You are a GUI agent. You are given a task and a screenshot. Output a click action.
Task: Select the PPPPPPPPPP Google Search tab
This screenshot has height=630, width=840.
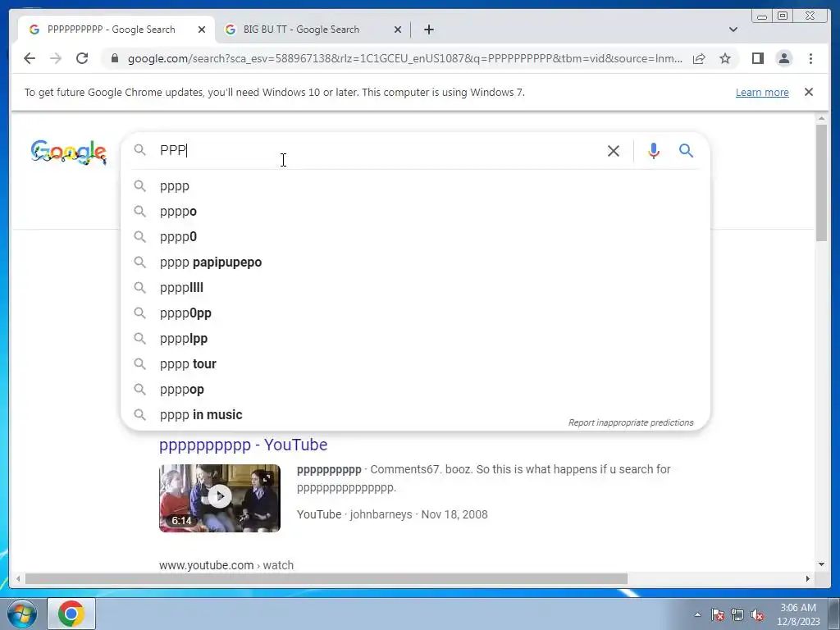point(116,30)
